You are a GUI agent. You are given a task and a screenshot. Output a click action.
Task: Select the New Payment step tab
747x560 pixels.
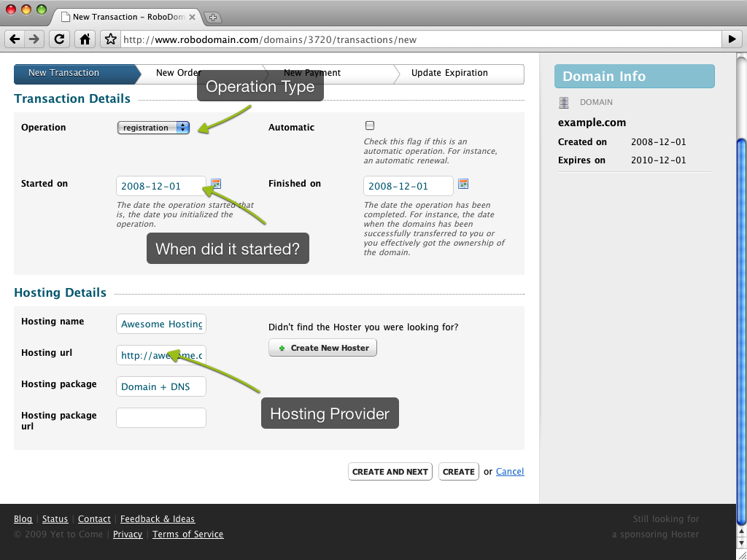(330, 74)
